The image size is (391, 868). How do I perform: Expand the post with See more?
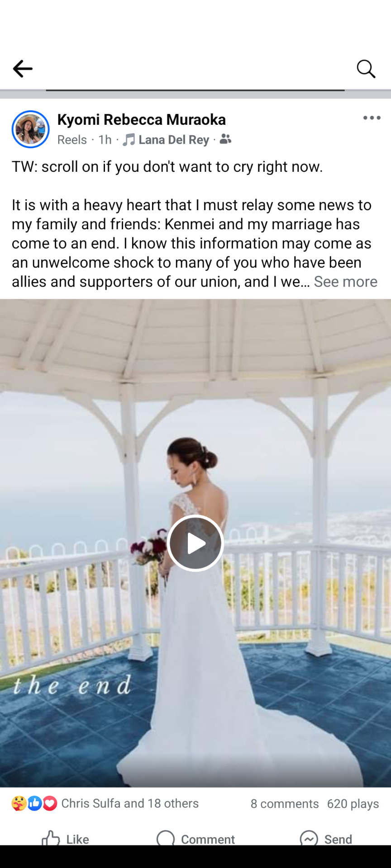click(346, 282)
